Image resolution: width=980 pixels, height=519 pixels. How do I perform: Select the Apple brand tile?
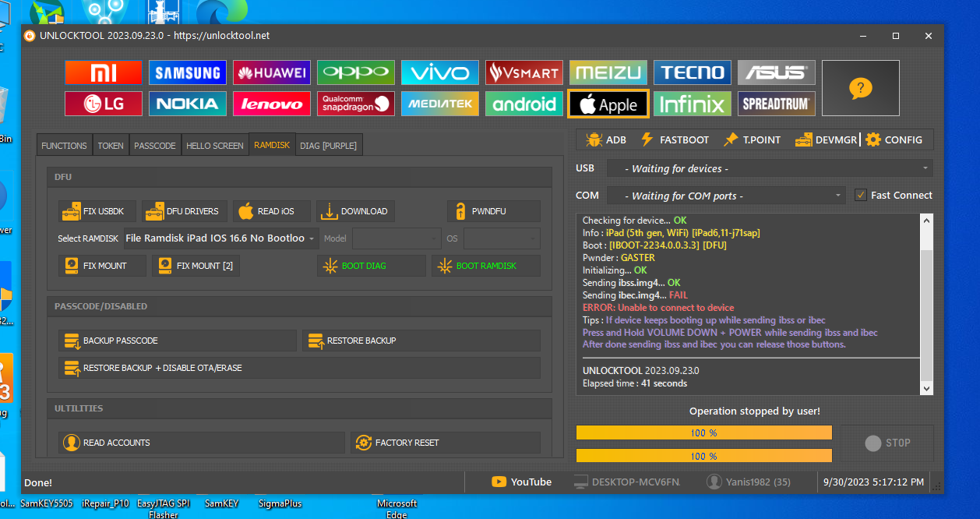(x=608, y=104)
